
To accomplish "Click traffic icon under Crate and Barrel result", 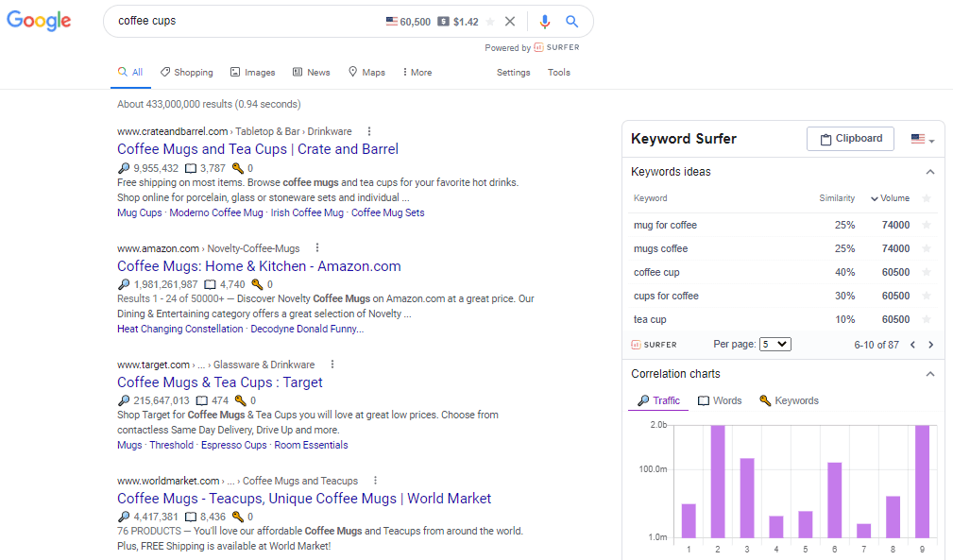I will [124, 168].
